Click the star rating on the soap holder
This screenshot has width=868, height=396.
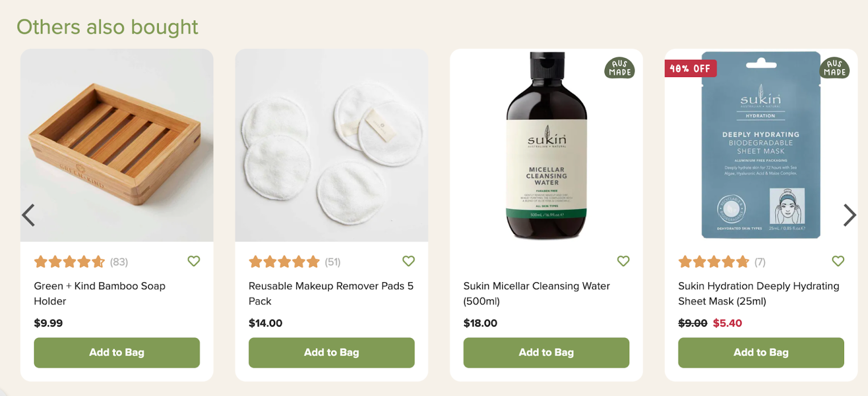[x=69, y=261]
